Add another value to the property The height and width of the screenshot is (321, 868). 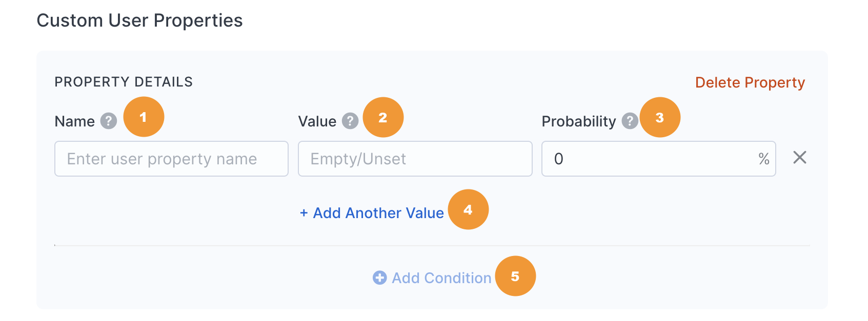coord(372,213)
